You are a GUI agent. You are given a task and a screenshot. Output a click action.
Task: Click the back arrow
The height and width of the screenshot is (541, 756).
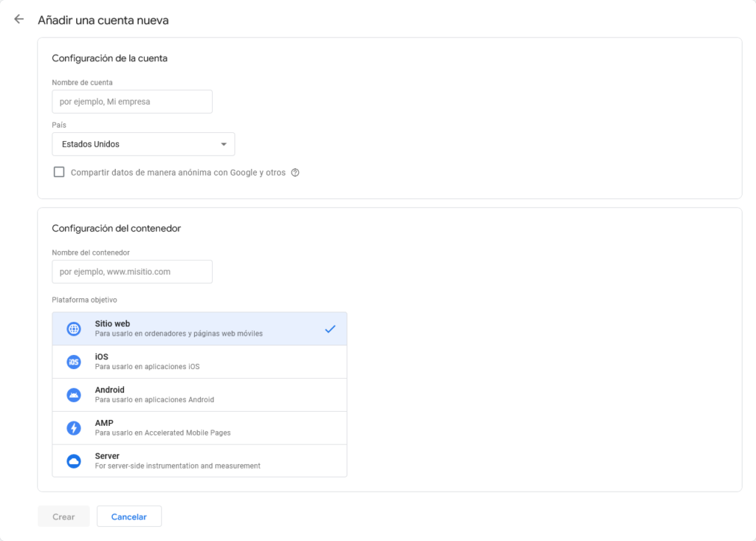pyautogui.click(x=18, y=19)
